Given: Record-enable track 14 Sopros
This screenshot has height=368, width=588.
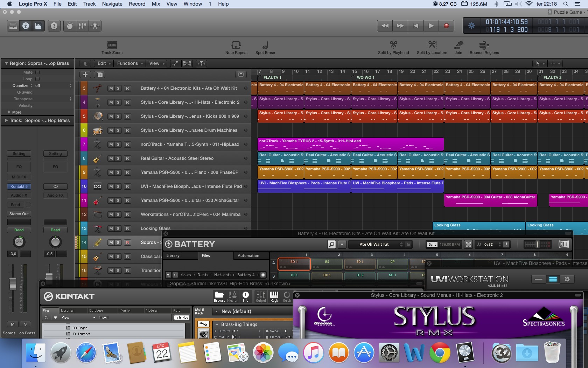Looking at the screenshot, I should click(127, 243).
